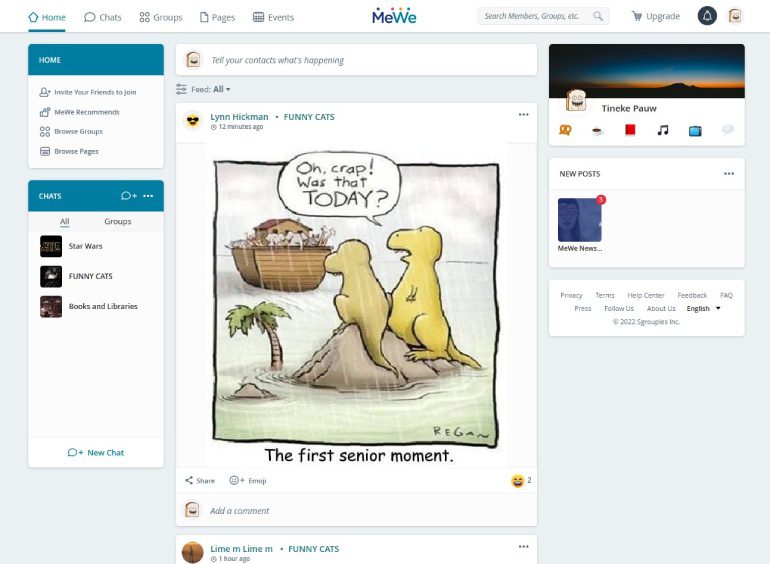Click Lynn Hickman's sunglasses avatar
This screenshot has height=564, width=770.
click(x=193, y=120)
